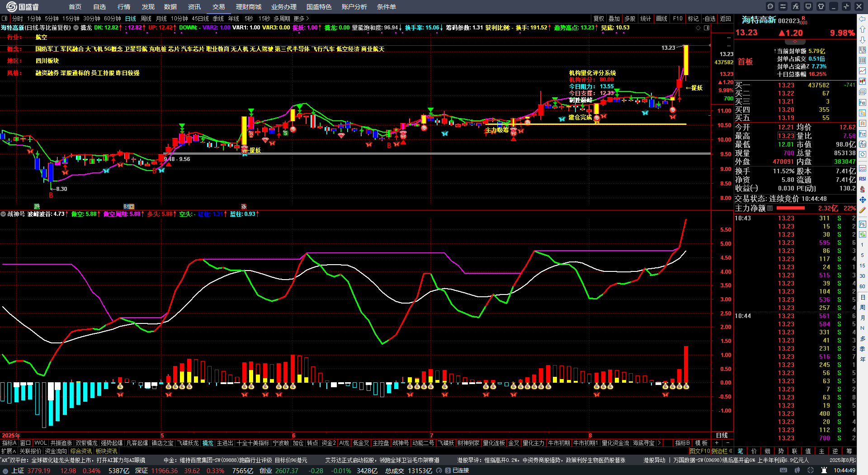Open the settings sliders icon in title bar
The width and height of the screenshot is (868, 475).
[783, 6]
